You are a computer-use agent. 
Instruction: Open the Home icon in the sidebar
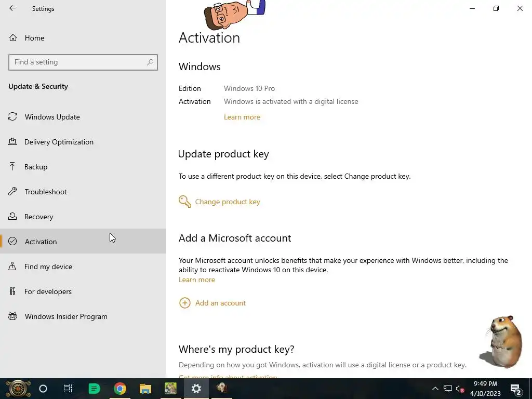point(13,37)
